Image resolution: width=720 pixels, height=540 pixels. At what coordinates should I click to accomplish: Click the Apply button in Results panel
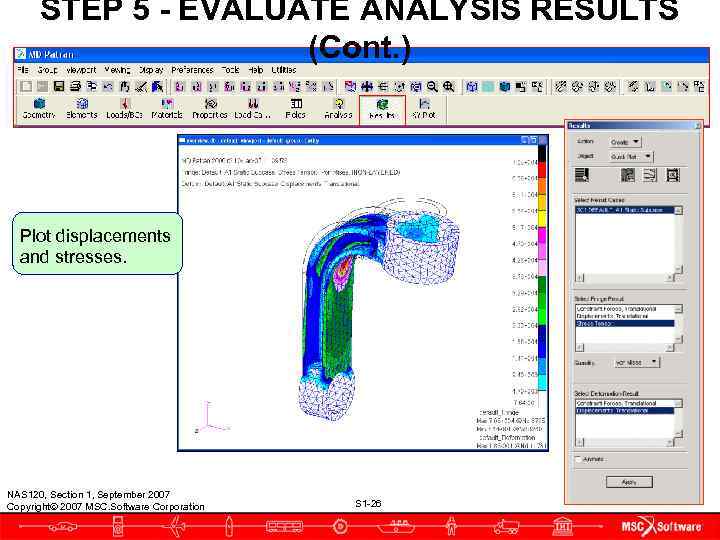click(629, 482)
